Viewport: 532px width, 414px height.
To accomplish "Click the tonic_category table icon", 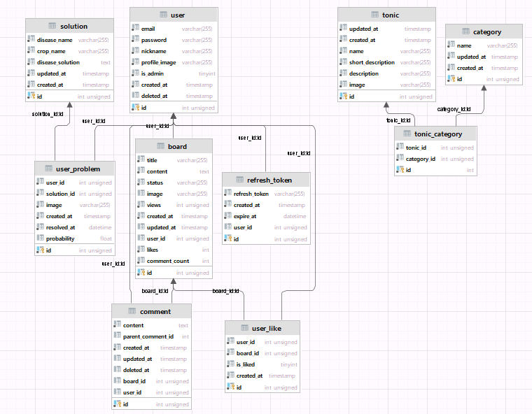I will (407, 134).
